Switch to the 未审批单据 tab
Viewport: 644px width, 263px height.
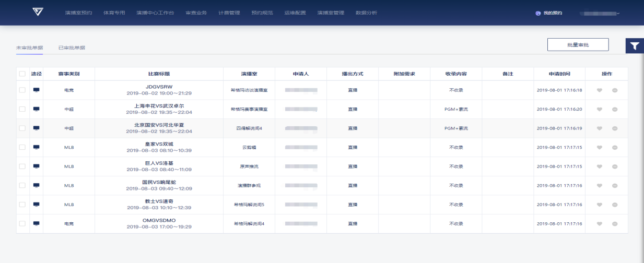click(29, 47)
